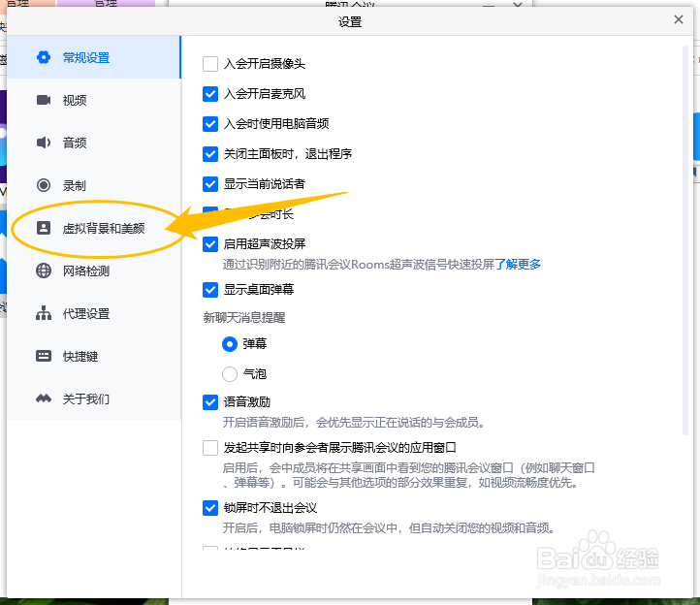Enable 发起共享时向参会者展示腾讯会议的应用窗口

(210, 447)
